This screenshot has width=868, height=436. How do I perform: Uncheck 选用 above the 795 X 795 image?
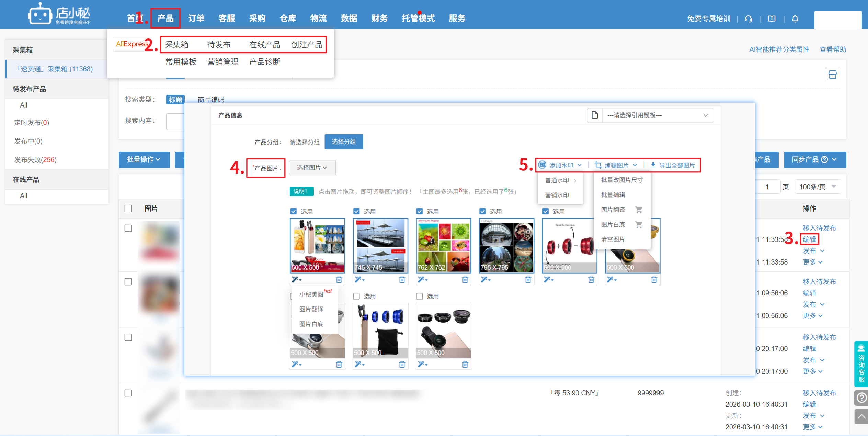pos(483,211)
